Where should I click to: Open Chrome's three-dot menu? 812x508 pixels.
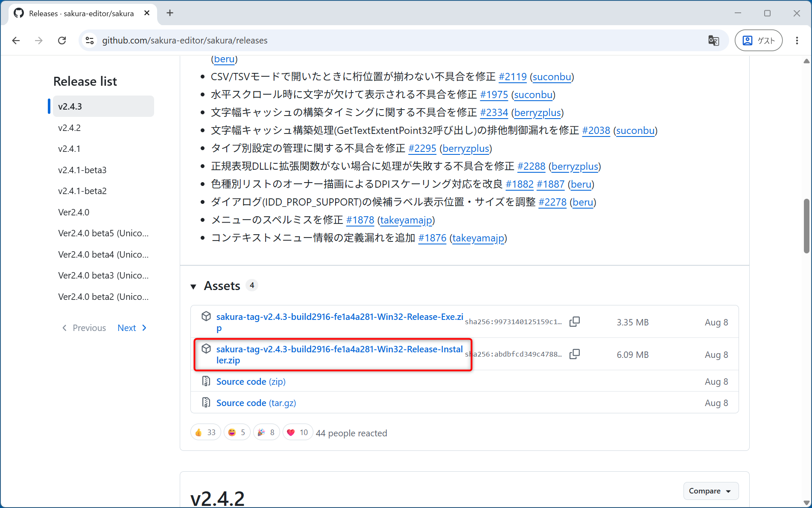[797, 41]
